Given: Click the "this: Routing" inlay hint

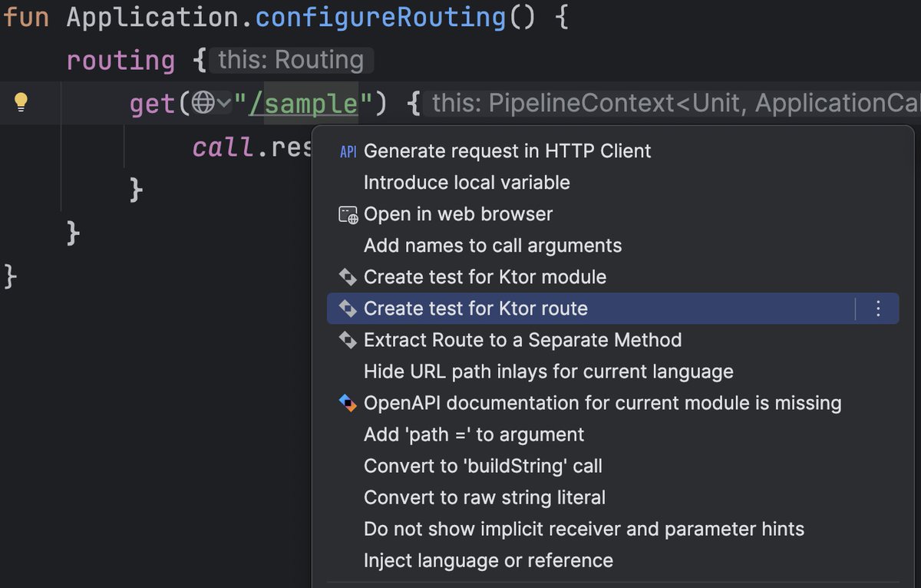Looking at the screenshot, I should coord(292,59).
